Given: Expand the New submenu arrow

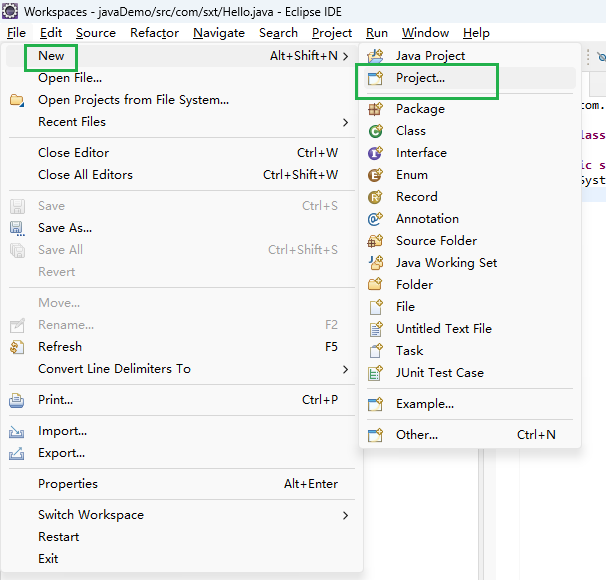Looking at the screenshot, I should pyautogui.click(x=346, y=56).
